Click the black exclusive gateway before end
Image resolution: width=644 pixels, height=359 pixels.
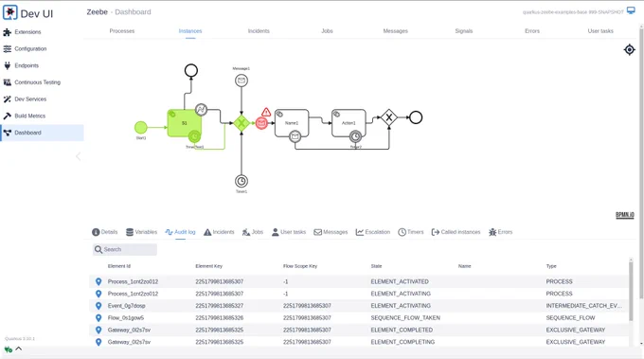coord(389,117)
